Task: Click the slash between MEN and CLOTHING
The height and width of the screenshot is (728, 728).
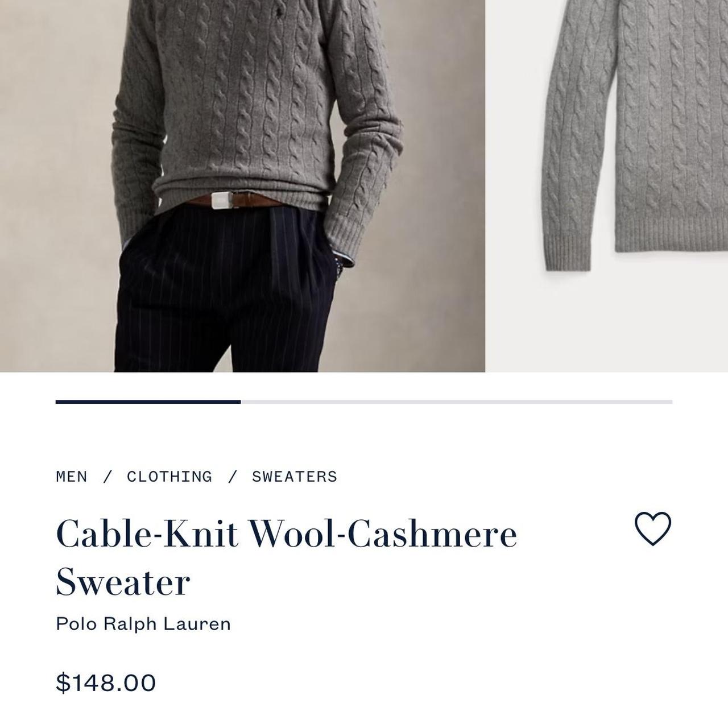Action: (107, 477)
